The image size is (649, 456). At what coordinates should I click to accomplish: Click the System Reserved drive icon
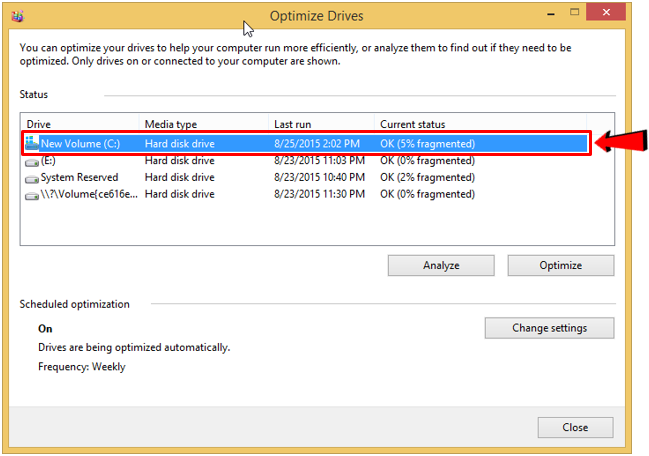click(x=32, y=180)
